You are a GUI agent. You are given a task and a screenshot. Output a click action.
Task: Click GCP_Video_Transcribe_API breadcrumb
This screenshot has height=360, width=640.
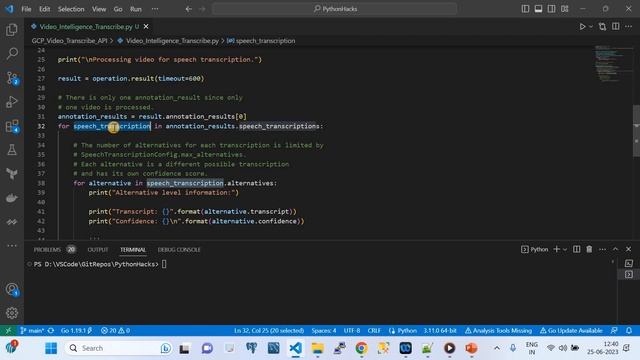click(x=69, y=41)
